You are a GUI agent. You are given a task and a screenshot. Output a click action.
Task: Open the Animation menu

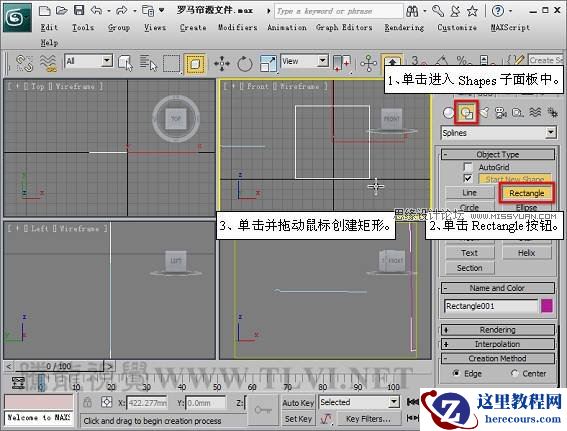point(287,27)
